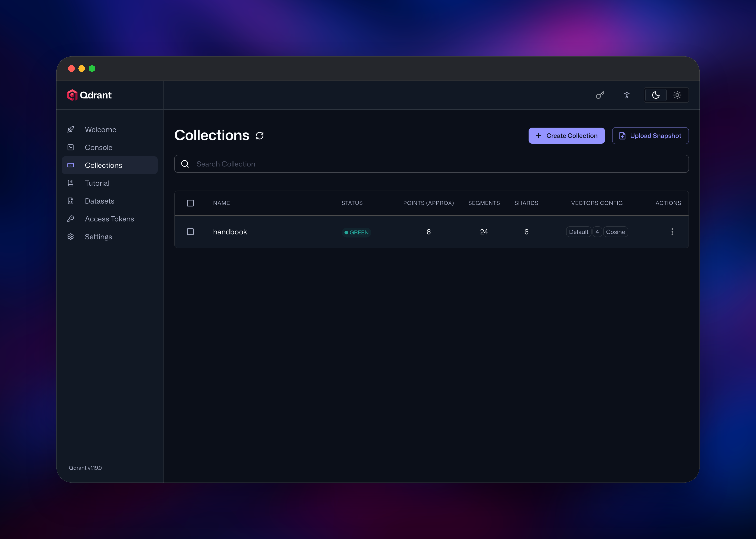
Task: Click the SHARDS column header
Action: (526, 203)
